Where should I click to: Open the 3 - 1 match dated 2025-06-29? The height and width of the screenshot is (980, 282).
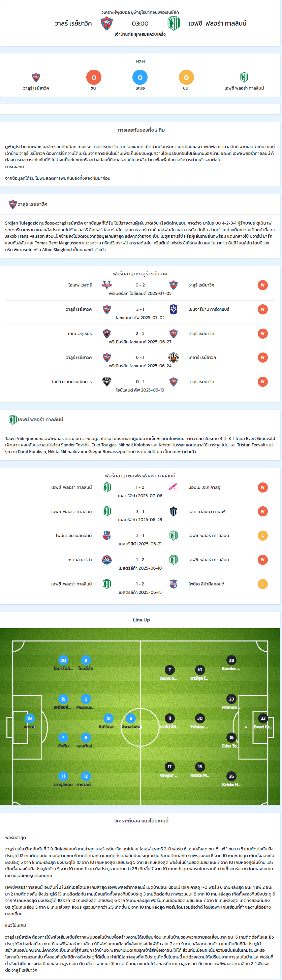(140, 512)
